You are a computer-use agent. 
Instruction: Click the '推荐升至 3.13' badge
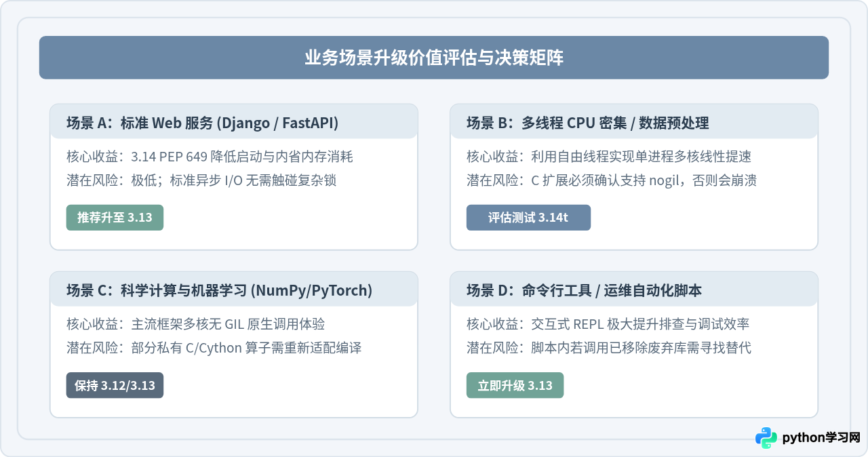115,218
